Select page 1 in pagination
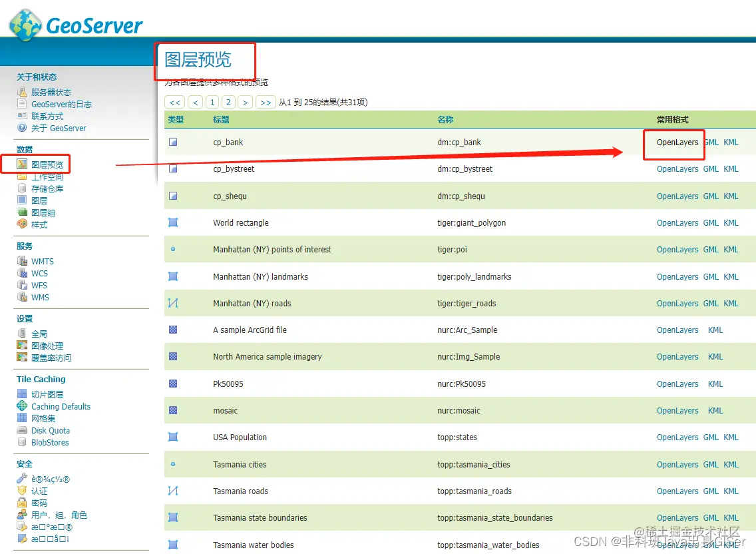Screen dimensions: 756x554 pos(212,103)
